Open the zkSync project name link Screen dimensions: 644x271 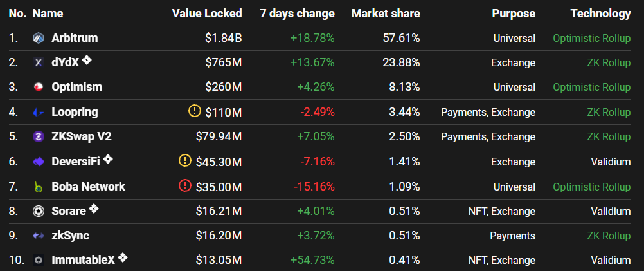[x=69, y=236]
